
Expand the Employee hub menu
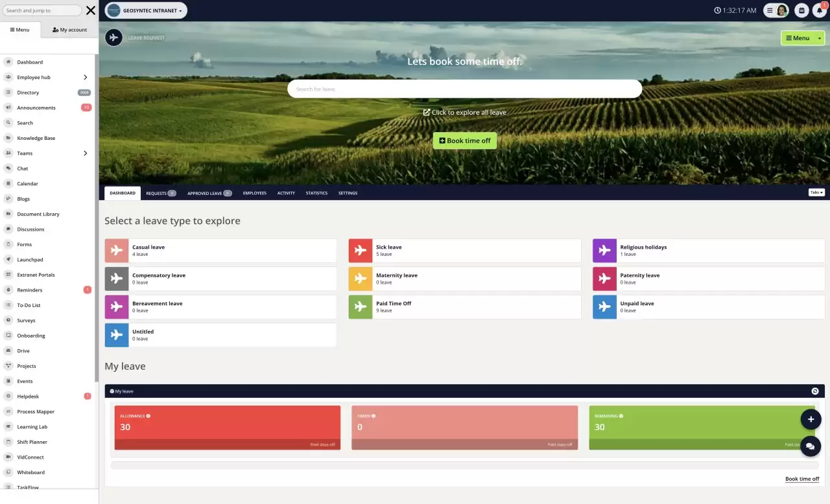pos(85,77)
